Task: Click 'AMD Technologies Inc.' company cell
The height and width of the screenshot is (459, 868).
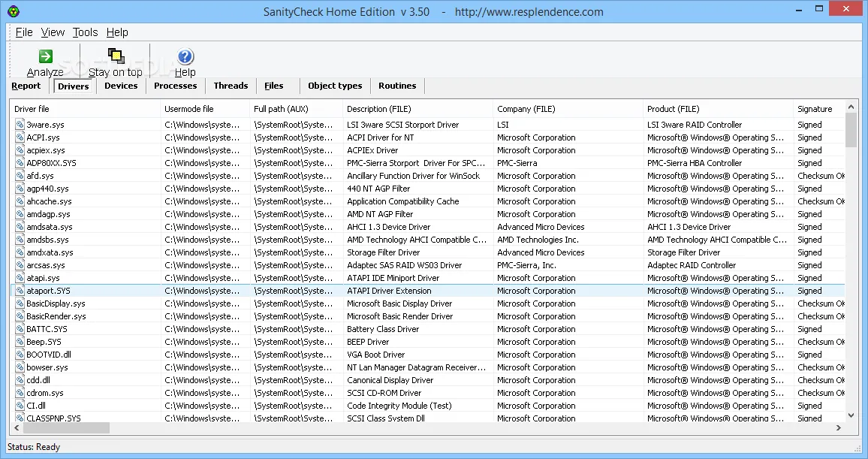Action: tap(538, 239)
